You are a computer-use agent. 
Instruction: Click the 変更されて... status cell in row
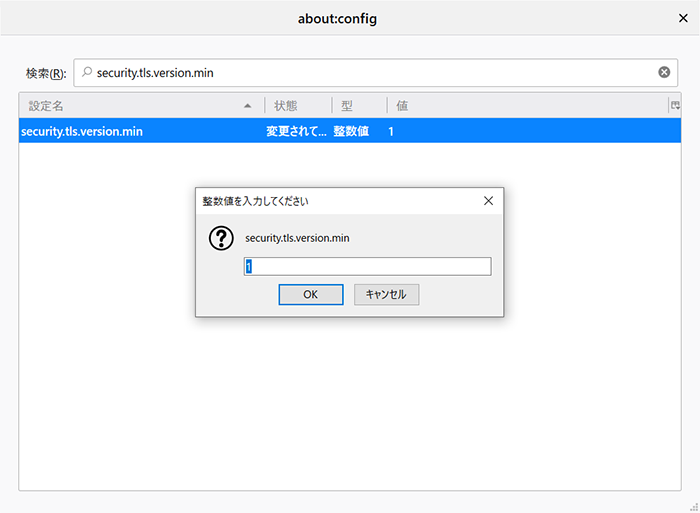click(296, 131)
